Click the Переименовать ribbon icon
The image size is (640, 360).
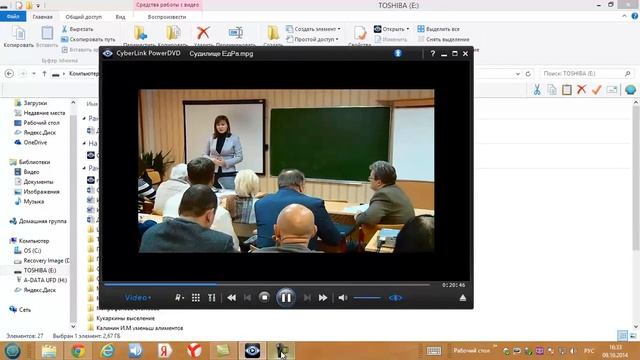[236, 33]
